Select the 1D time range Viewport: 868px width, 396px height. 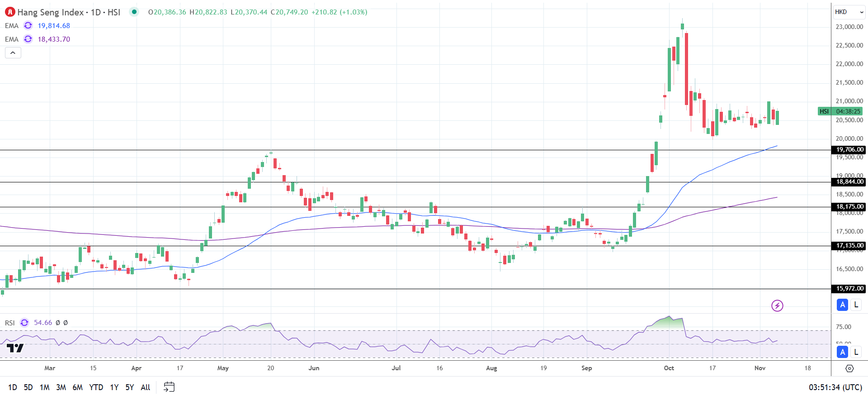click(13, 387)
